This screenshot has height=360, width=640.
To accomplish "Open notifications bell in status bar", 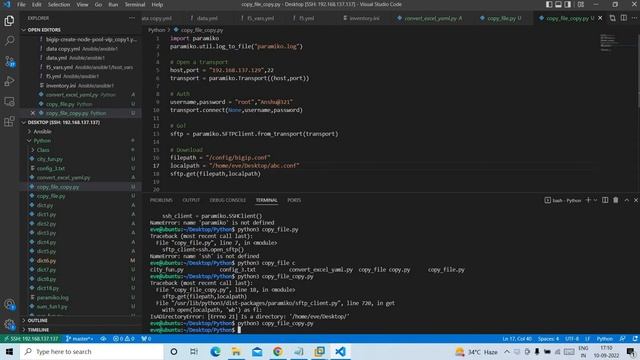I will 635,339.
